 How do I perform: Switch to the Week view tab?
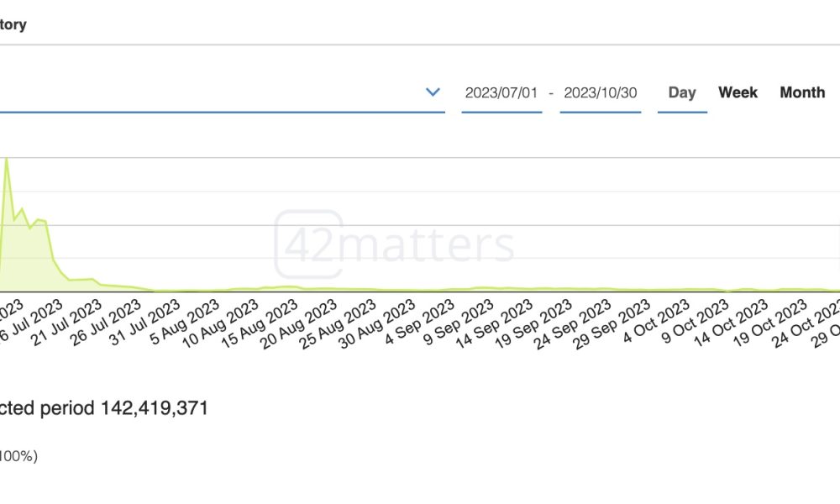738,92
